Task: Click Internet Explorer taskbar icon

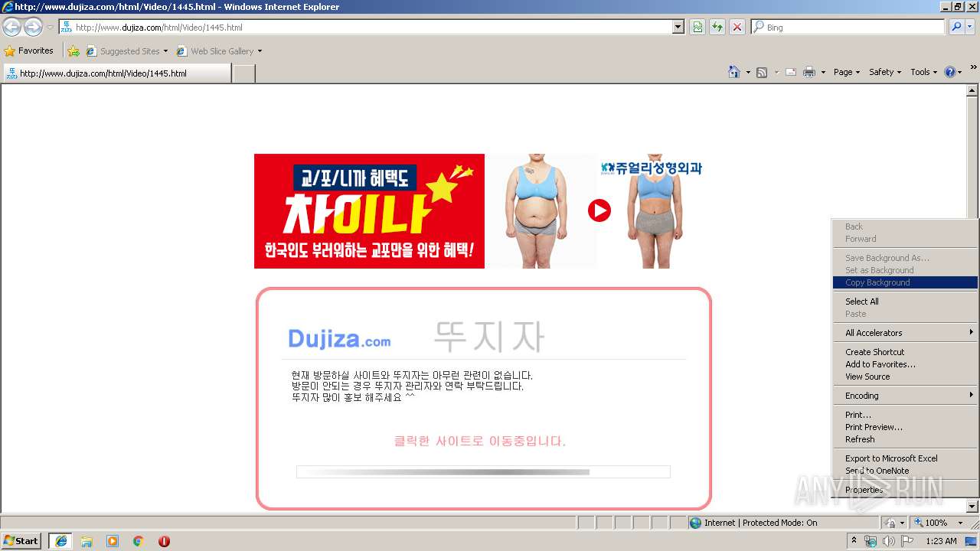Action: tap(60, 541)
